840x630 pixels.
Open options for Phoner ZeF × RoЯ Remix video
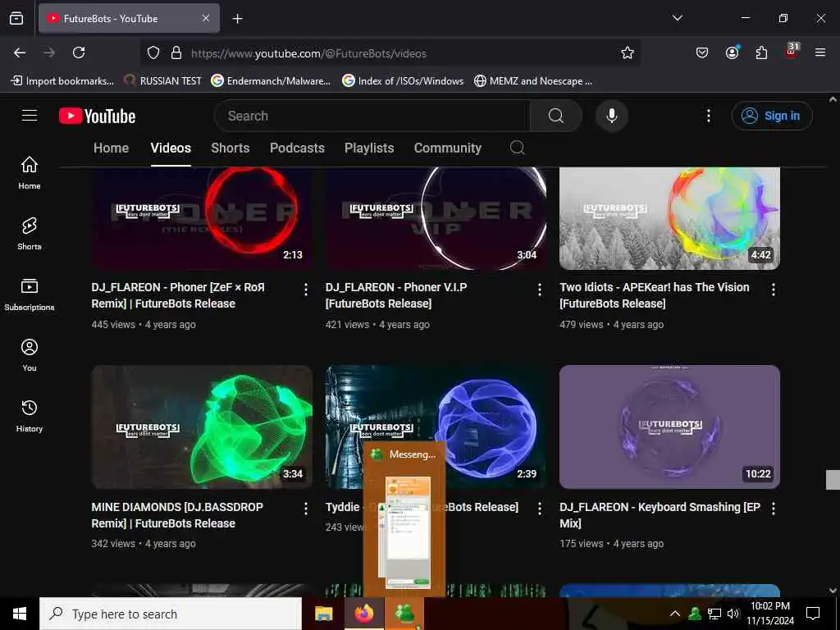[306, 290]
